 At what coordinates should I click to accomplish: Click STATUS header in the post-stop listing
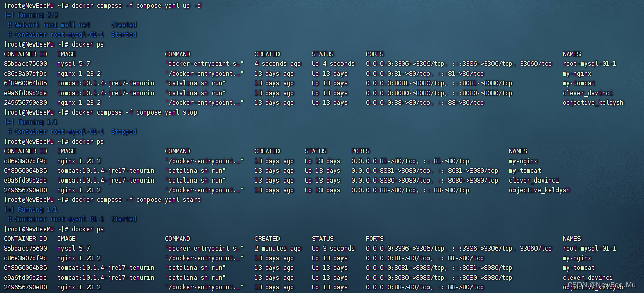pos(315,151)
